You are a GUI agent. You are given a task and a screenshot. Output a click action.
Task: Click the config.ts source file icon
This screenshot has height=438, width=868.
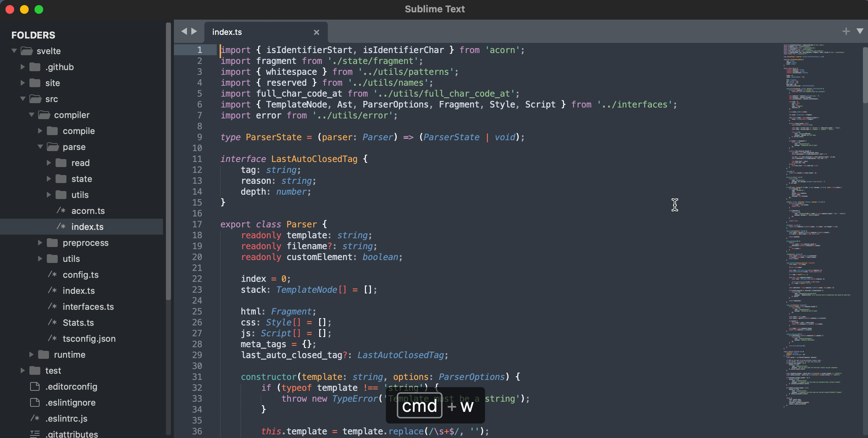52,275
